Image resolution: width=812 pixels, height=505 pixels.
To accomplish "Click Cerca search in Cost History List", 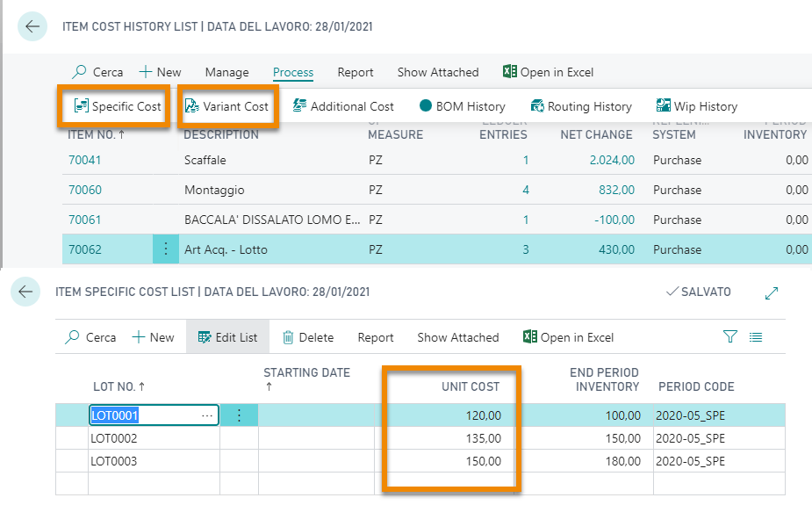I will tap(97, 72).
